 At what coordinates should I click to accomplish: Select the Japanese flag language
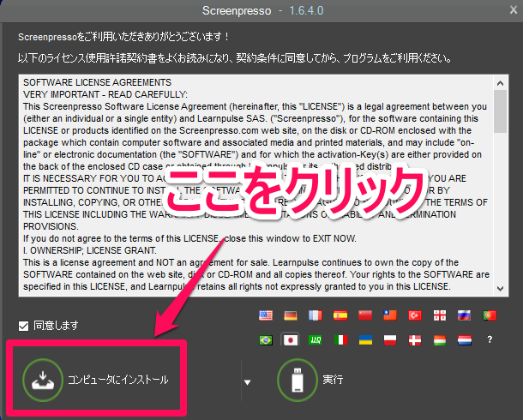[x=290, y=340]
